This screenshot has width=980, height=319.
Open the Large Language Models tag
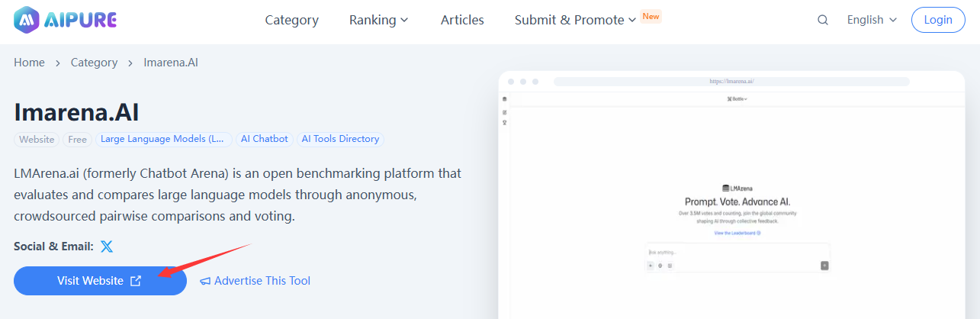[x=163, y=140]
